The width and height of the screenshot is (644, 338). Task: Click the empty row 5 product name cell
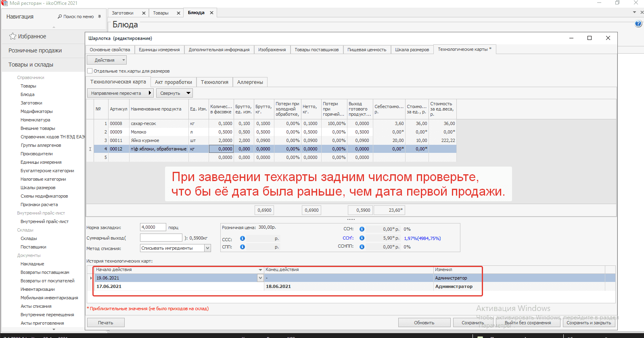pyautogui.click(x=159, y=157)
